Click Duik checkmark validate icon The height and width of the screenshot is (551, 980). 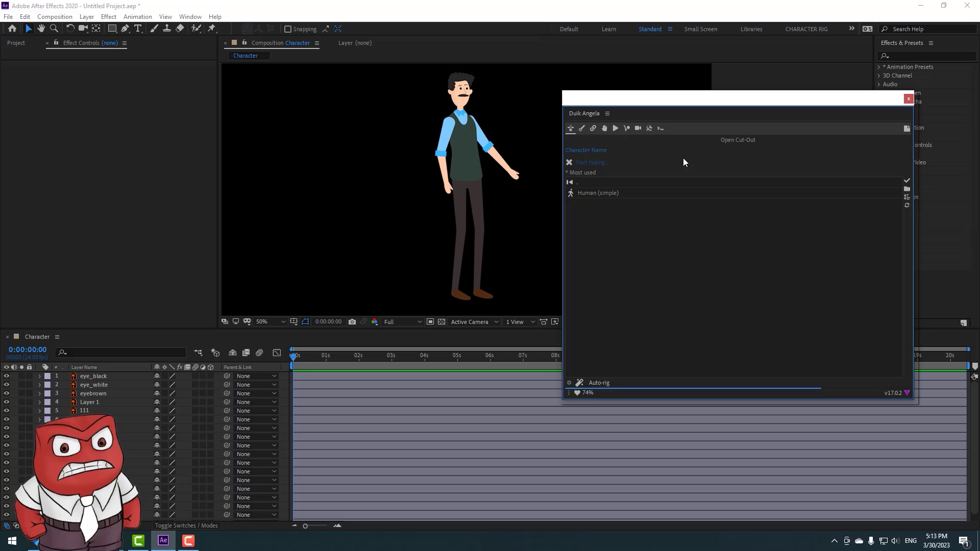[x=907, y=181]
